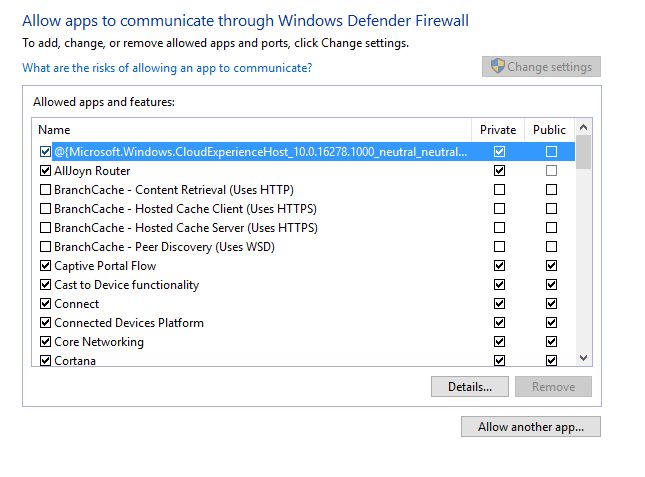Open Details for the selected app
The width and height of the screenshot is (645, 477).
pyautogui.click(x=470, y=387)
